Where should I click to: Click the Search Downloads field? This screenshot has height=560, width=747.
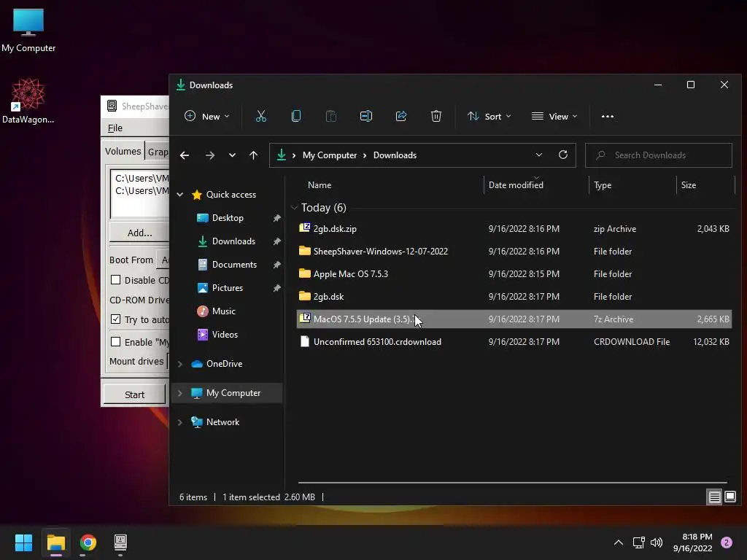click(659, 155)
